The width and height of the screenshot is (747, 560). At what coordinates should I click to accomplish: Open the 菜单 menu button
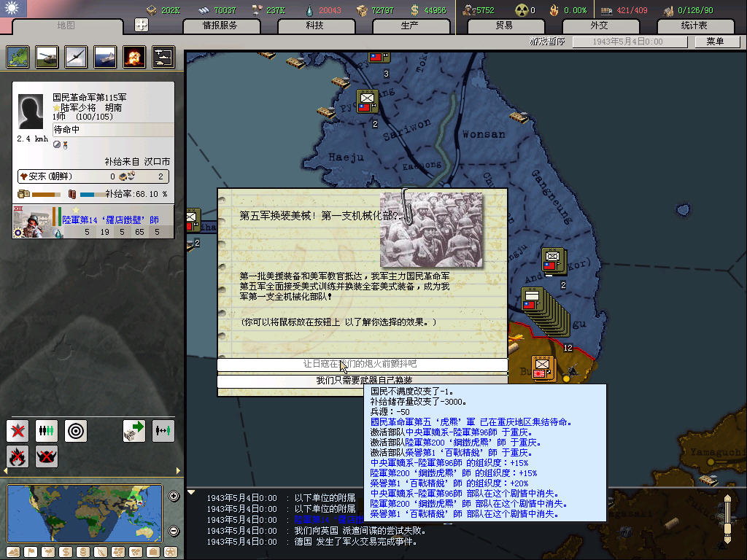pos(716,42)
